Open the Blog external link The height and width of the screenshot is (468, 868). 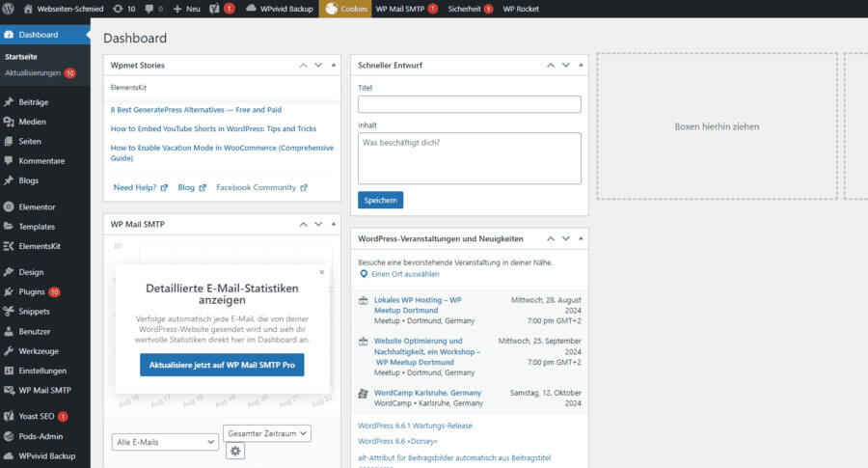click(x=192, y=188)
